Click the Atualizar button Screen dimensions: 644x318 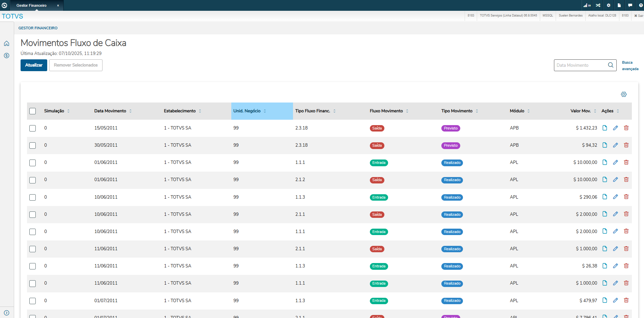click(34, 65)
